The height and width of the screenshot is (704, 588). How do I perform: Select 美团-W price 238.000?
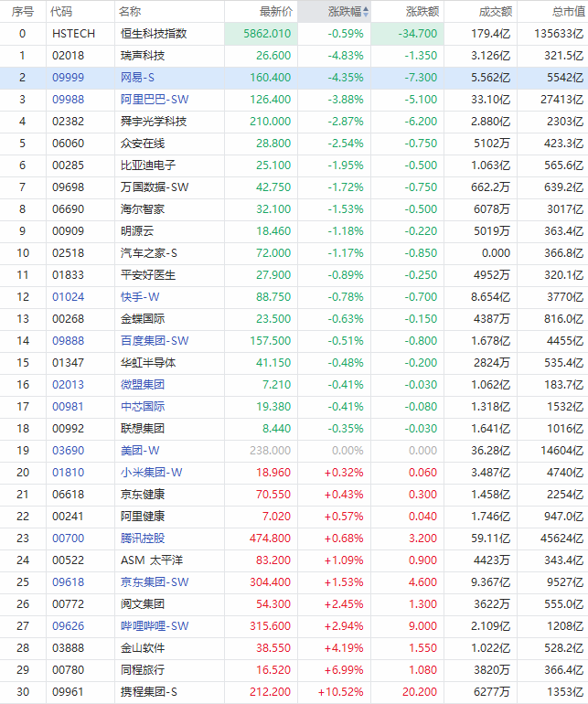pyautogui.click(x=271, y=451)
